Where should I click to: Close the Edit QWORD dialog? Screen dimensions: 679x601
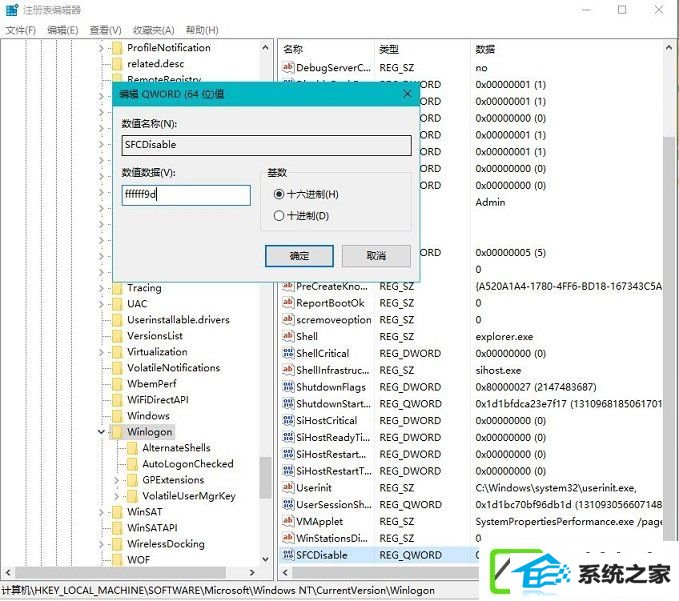coord(407,94)
